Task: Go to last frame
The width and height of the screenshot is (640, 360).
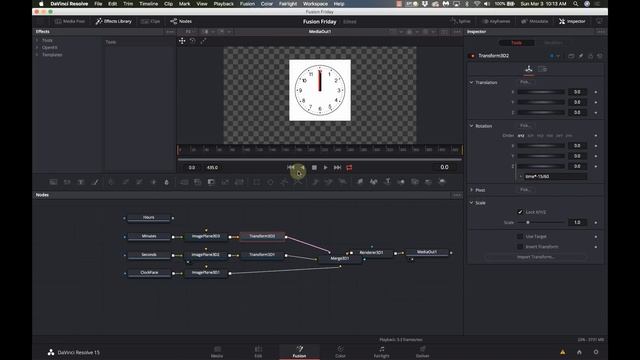Action: [337, 167]
